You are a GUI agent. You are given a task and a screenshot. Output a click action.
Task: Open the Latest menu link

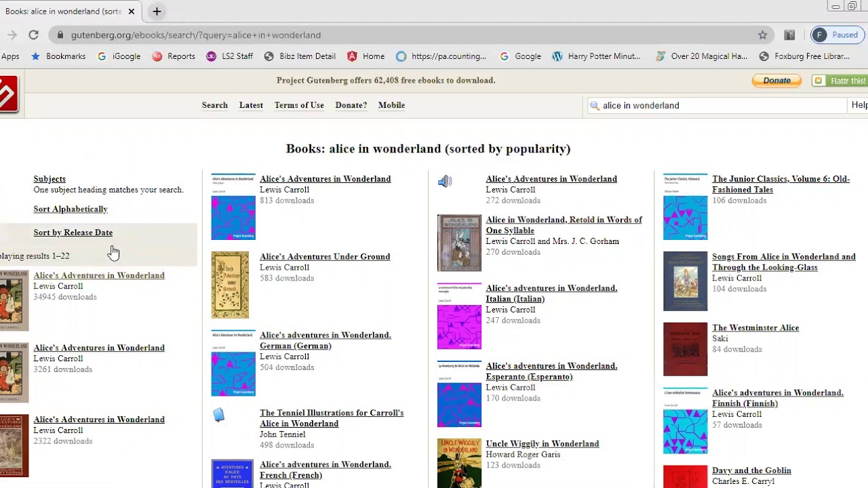tap(251, 105)
